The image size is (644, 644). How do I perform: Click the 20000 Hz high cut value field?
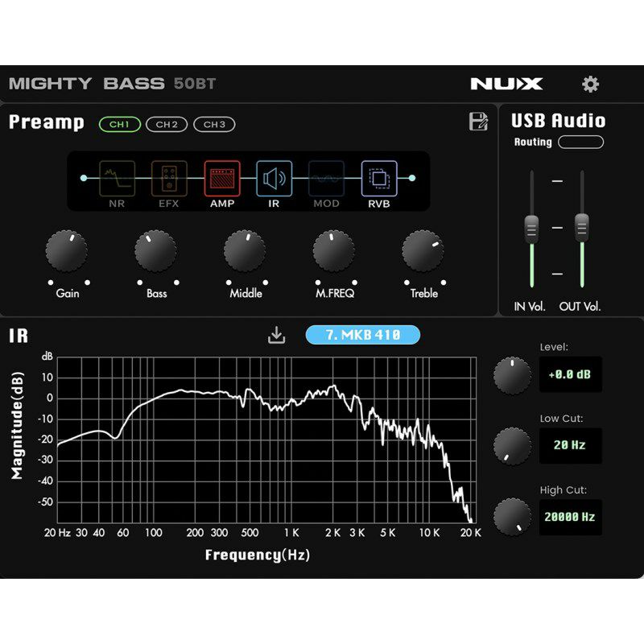(571, 517)
